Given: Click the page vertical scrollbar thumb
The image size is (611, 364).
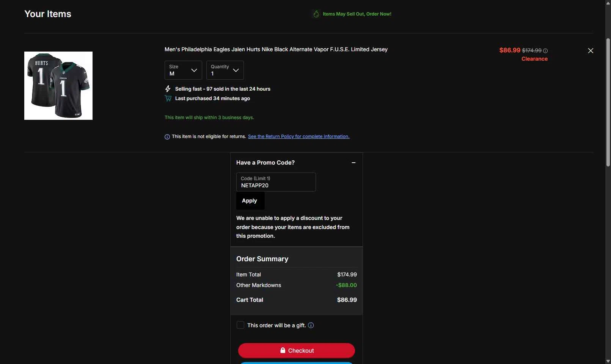Looking at the screenshot, I should [x=608, y=102].
